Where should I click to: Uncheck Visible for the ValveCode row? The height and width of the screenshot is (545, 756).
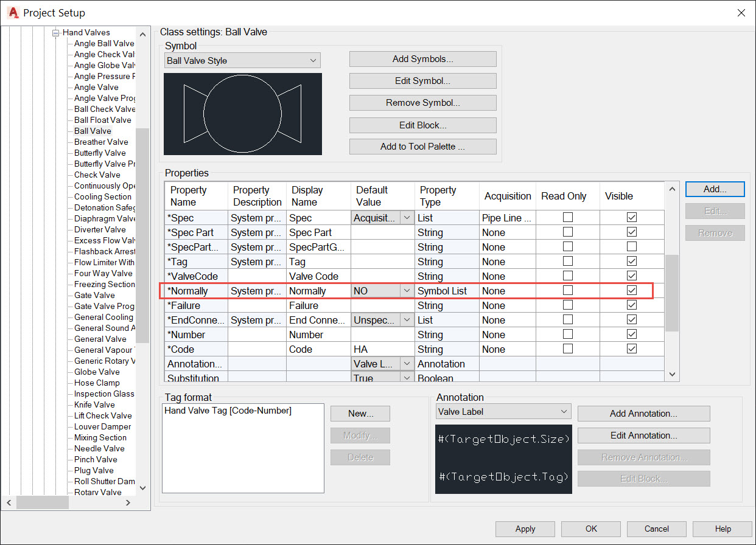632,276
